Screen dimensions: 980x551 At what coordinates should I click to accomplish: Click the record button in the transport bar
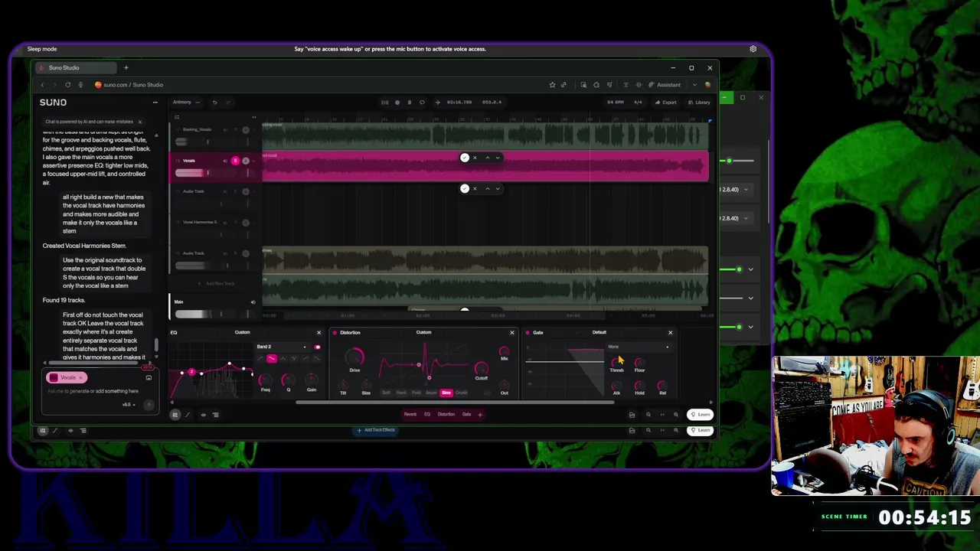397,102
